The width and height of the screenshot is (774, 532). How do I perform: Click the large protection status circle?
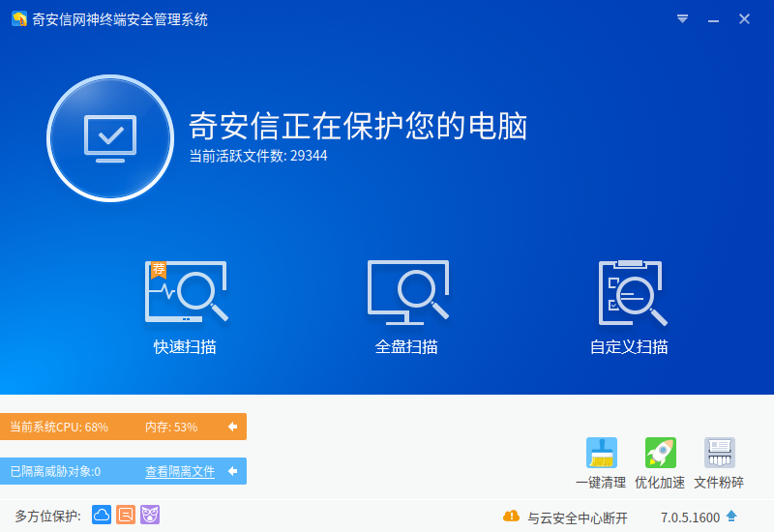pyautogui.click(x=109, y=136)
